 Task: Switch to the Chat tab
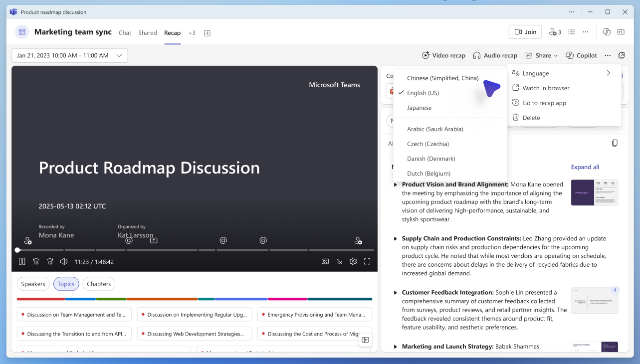tap(125, 33)
